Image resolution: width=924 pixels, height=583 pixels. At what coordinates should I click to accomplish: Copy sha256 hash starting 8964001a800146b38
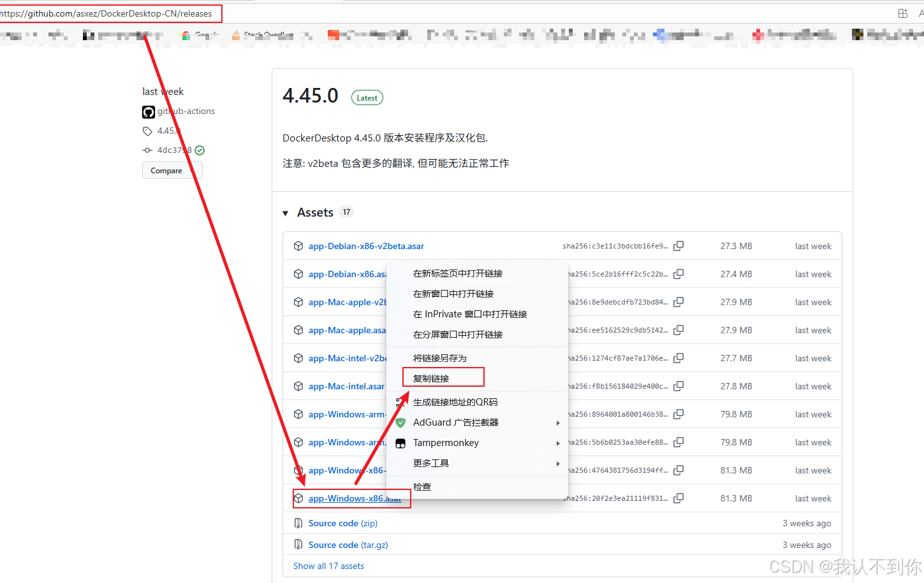pyautogui.click(x=678, y=414)
